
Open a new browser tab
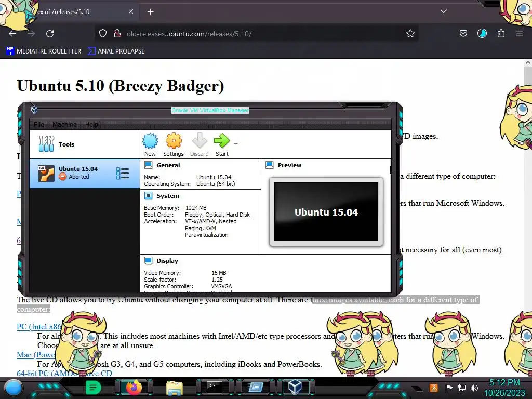tap(150, 12)
